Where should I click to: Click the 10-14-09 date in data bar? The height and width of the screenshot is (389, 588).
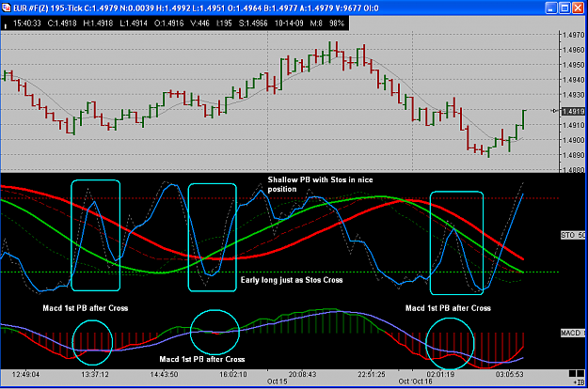click(289, 23)
